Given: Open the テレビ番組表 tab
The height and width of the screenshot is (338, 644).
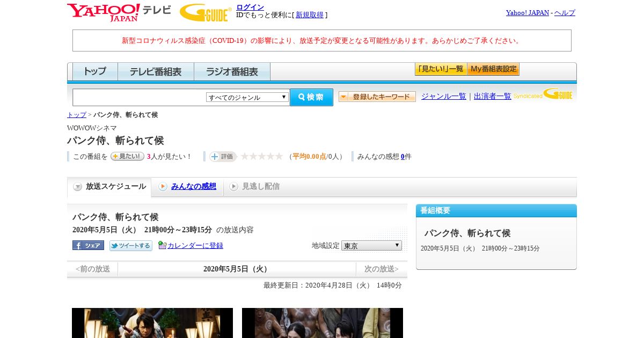Looking at the screenshot, I should click(156, 71).
